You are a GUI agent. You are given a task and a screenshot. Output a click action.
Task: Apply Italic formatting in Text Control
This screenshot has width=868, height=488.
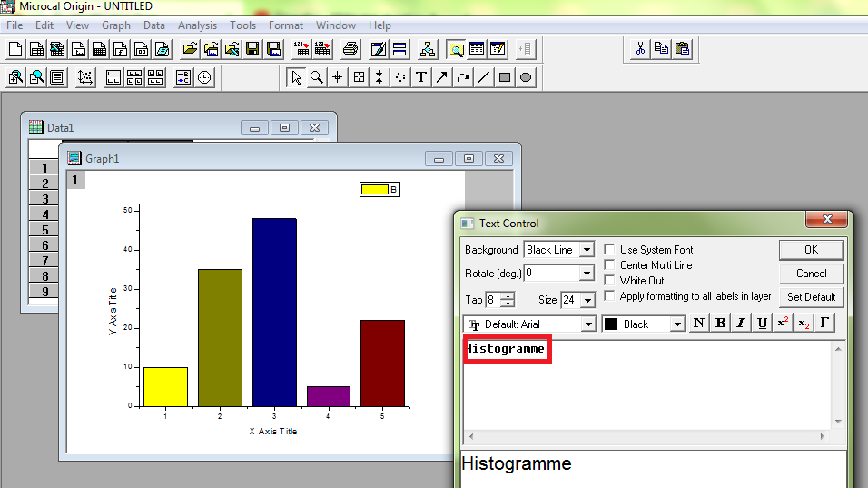tap(741, 324)
